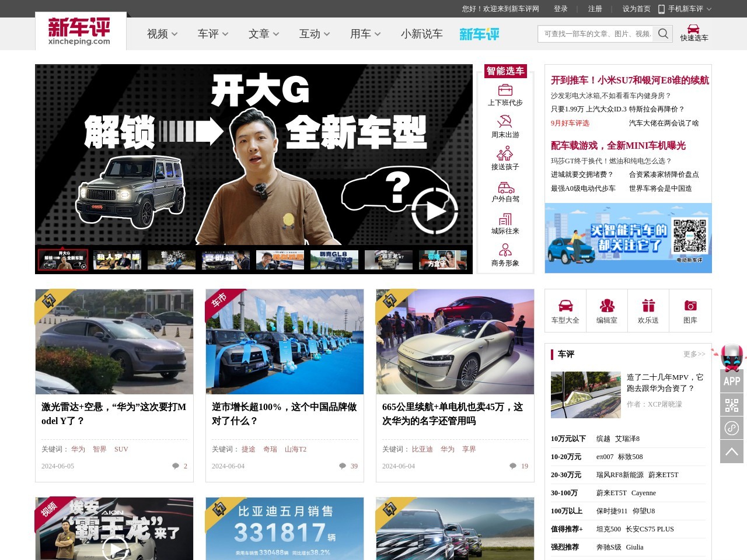747x560 pixels.
Task: Play the featured 开大G video
Action: (434, 212)
